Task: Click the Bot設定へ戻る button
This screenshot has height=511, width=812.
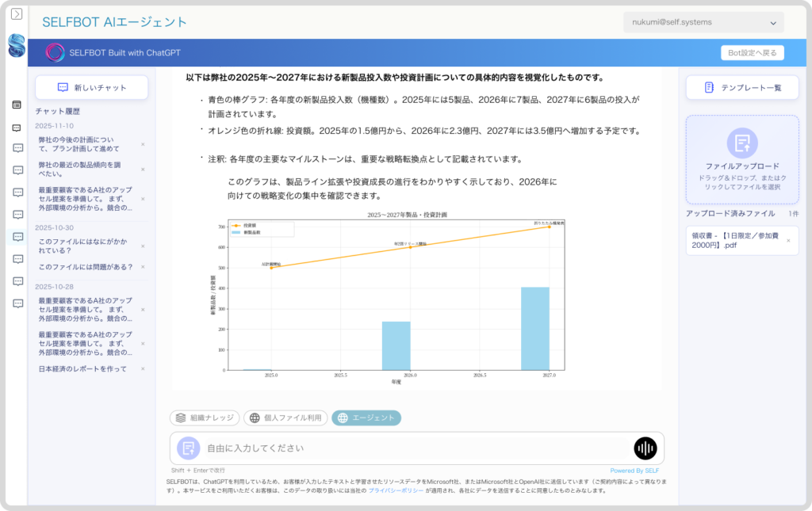Action: pyautogui.click(x=752, y=53)
